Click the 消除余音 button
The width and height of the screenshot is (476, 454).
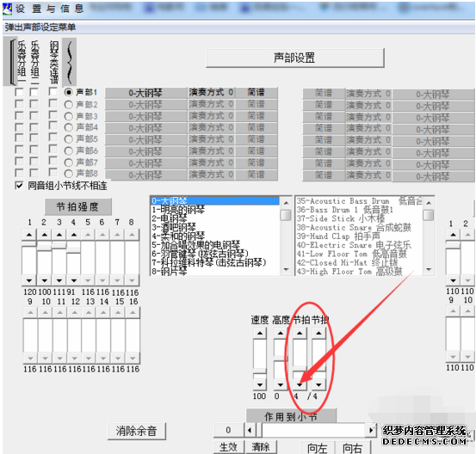click(x=137, y=431)
